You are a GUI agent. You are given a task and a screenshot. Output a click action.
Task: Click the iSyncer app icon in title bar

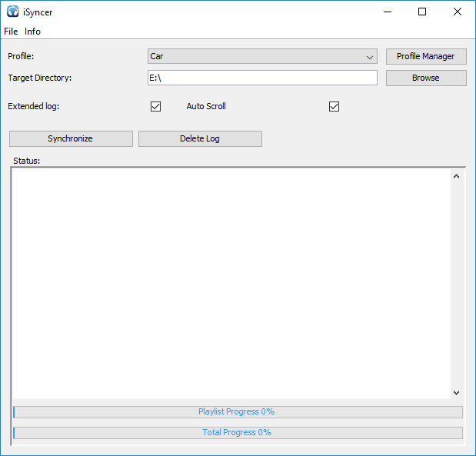tap(12, 12)
